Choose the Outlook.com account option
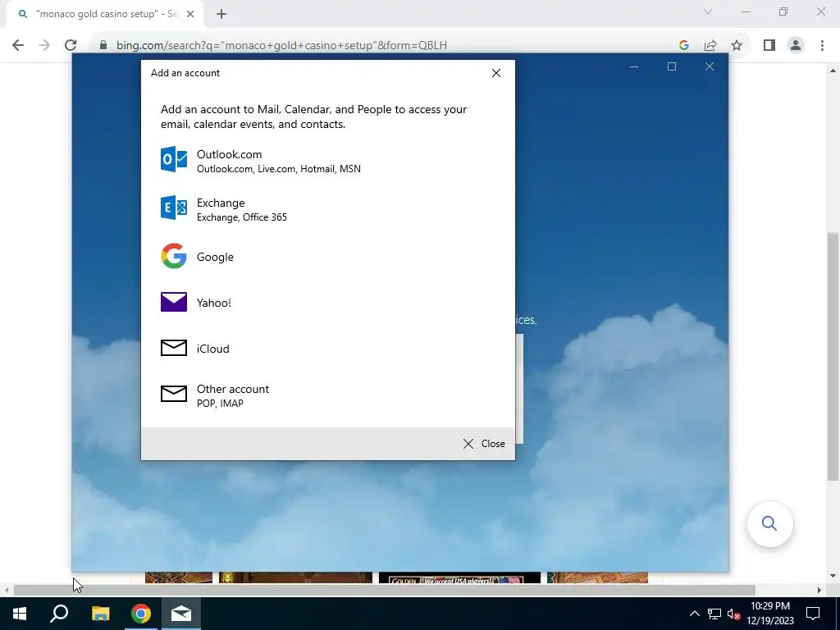Viewport: 840px width, 630px height. click(328, 160)
